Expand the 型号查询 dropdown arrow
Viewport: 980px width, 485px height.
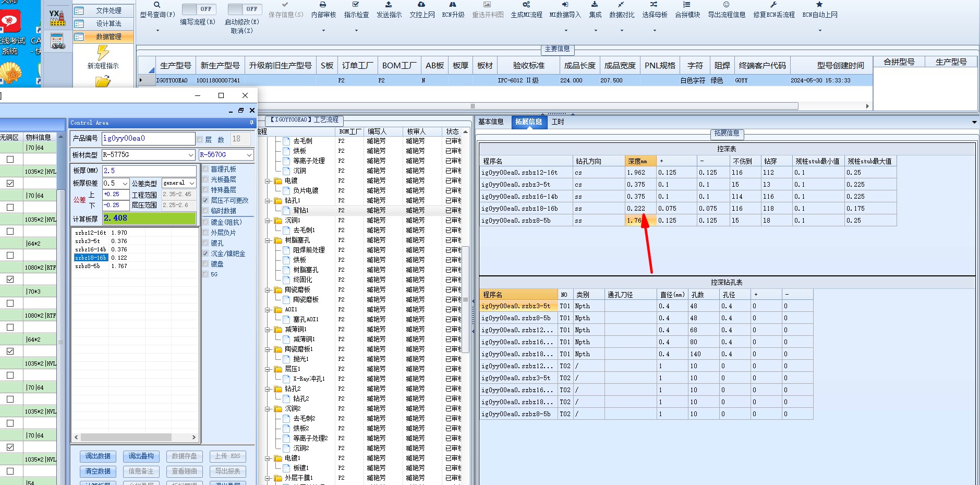coord(158,31)
